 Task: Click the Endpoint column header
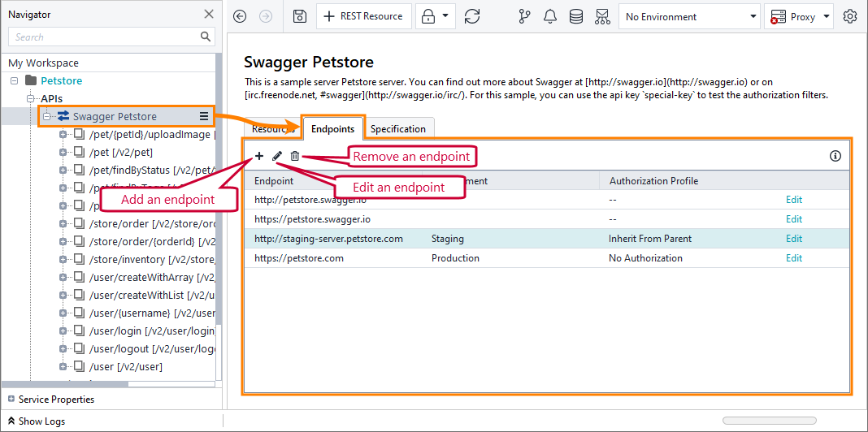334,180
